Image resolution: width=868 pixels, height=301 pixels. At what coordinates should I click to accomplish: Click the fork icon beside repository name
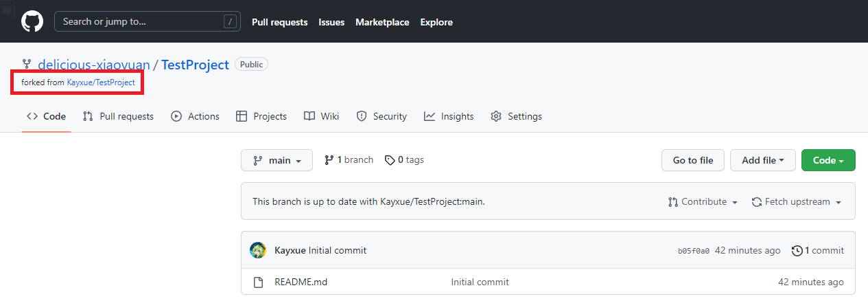pos(27,65)
